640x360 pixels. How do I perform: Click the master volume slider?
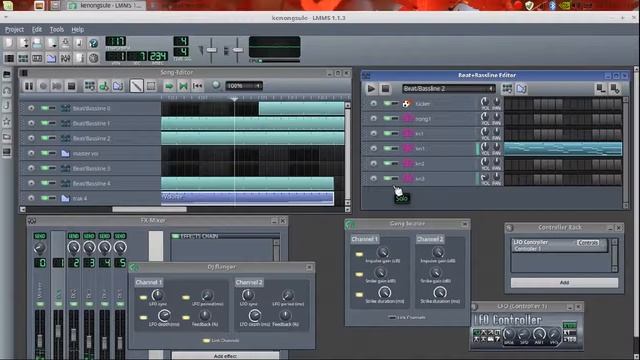(x=211, y=50)
